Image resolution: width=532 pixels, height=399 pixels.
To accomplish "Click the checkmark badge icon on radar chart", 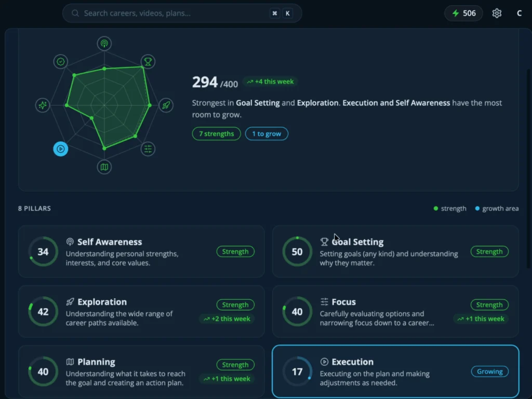I will click(61, 62).
